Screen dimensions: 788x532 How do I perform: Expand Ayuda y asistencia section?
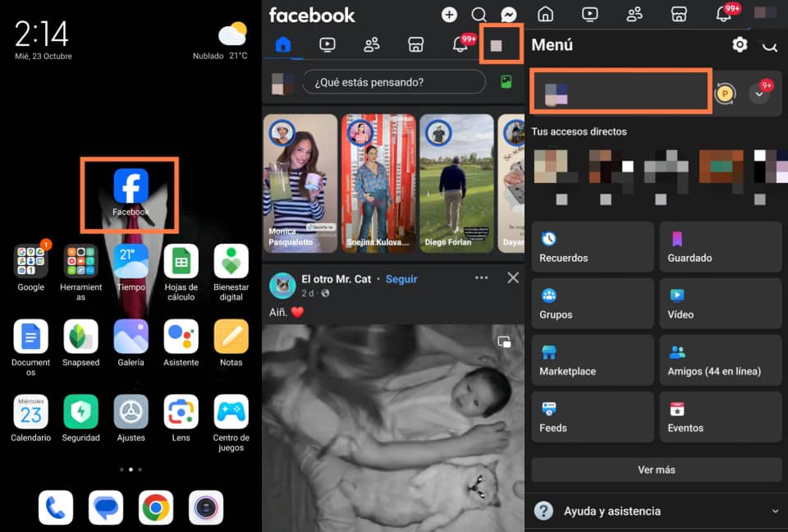click(657, 511)
